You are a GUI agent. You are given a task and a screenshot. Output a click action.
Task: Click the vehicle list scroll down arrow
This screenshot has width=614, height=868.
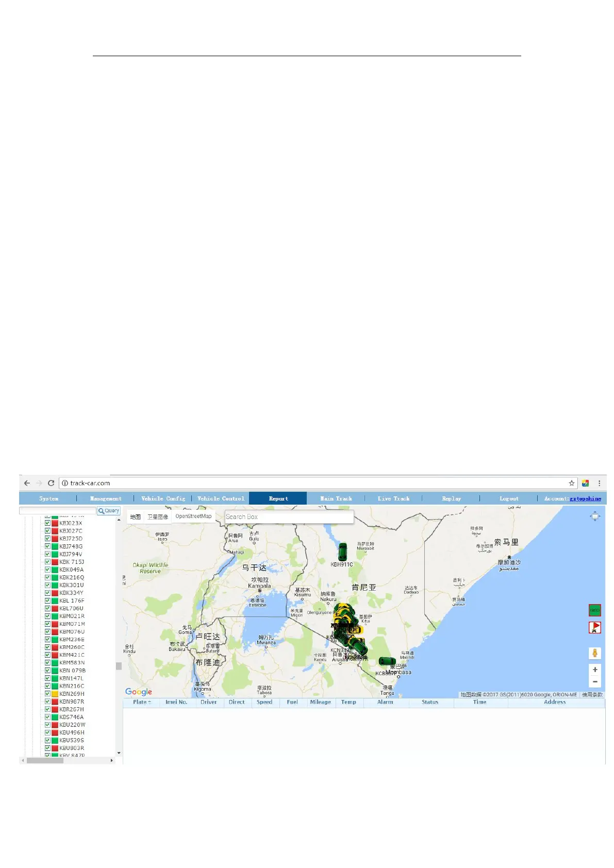[x=119, y=753]
